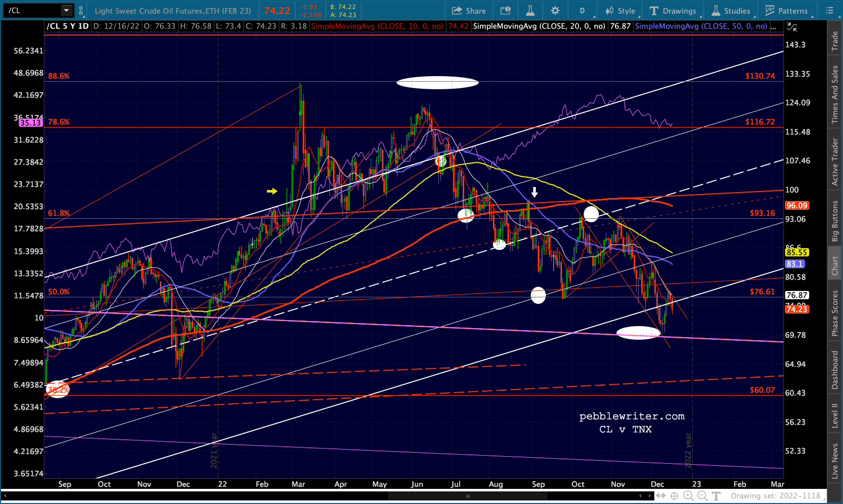Open the Drawing set 2022-1118 dropdown

point(777,496)
